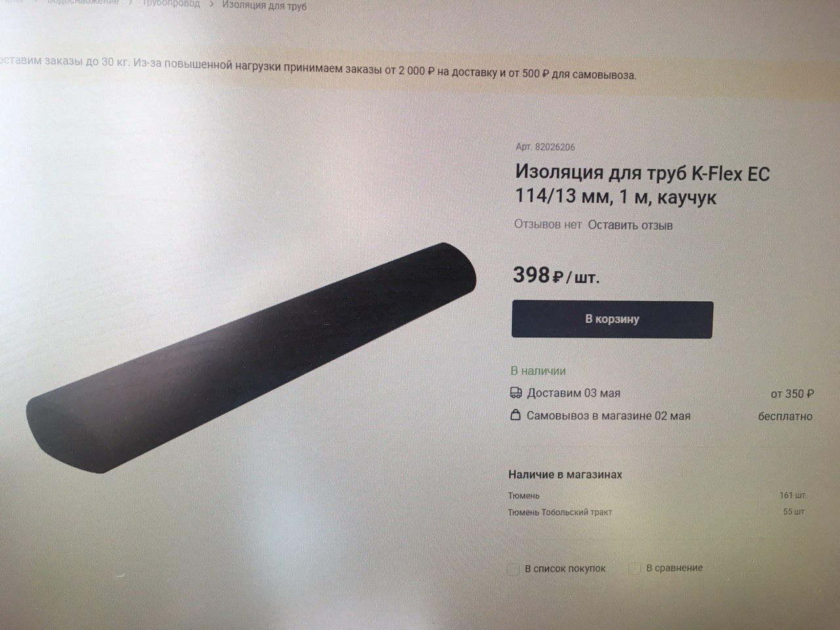Screen dimensions: 840x630
Task: Click the 'Оставить отзыв' link
Action: click(x=630, y=225)
